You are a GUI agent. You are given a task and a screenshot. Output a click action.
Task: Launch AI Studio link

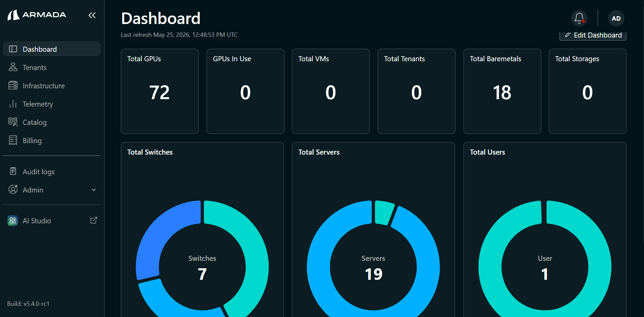(51, 221)
